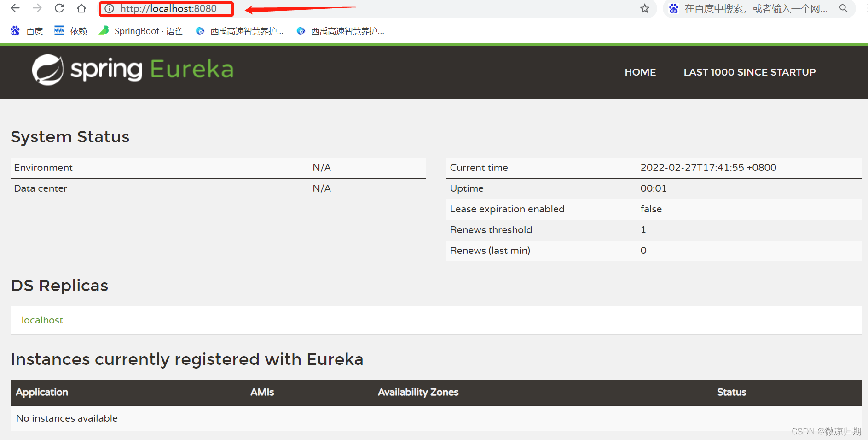Screen dimensions: 868x440
Task: Click the Status column header
Action: [x=732, y=392]
